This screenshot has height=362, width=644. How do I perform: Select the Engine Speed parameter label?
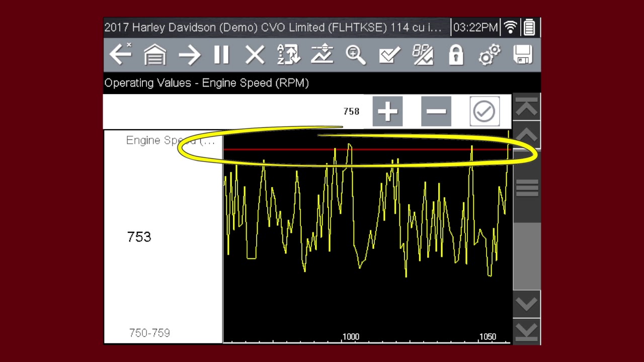point(170,140)
